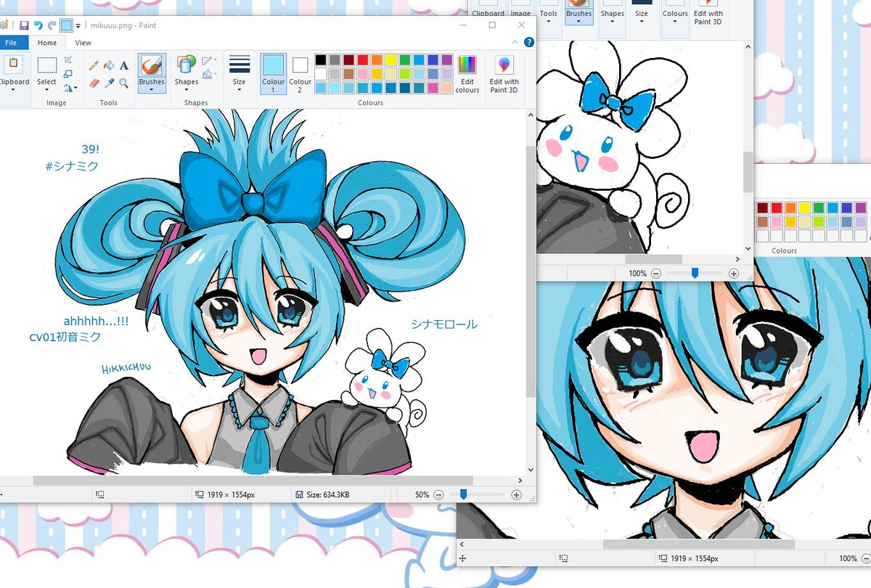The width and height of the screenshot is (871, 588).
Task: Click Edit with Paint 3D in mikuuu.png window
Action: pos(504,73)
